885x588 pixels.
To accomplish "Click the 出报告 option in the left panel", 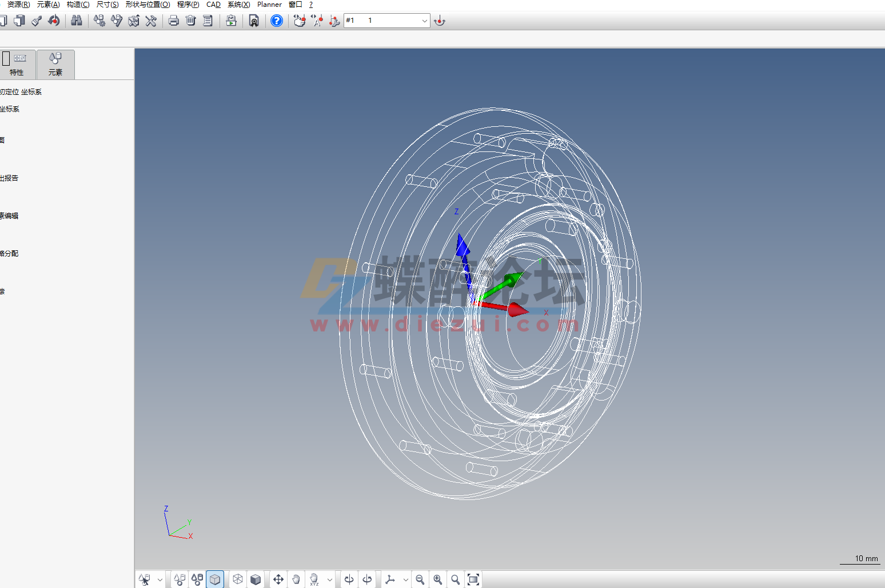I will click(9, 178).
